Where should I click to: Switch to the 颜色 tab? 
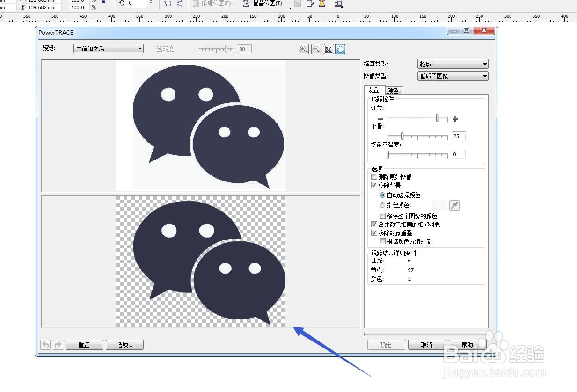394,90
